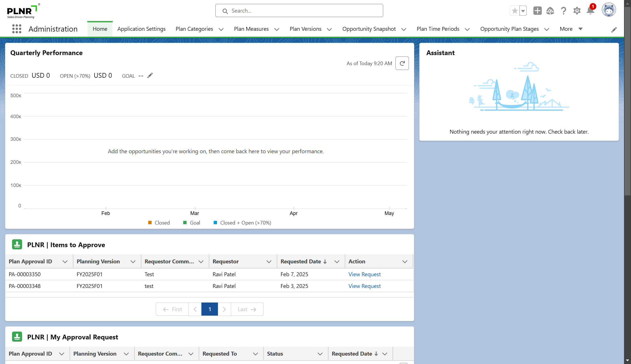631x364 pixels.
Task: Click the notifications bell icon
Action: point(590,11)
